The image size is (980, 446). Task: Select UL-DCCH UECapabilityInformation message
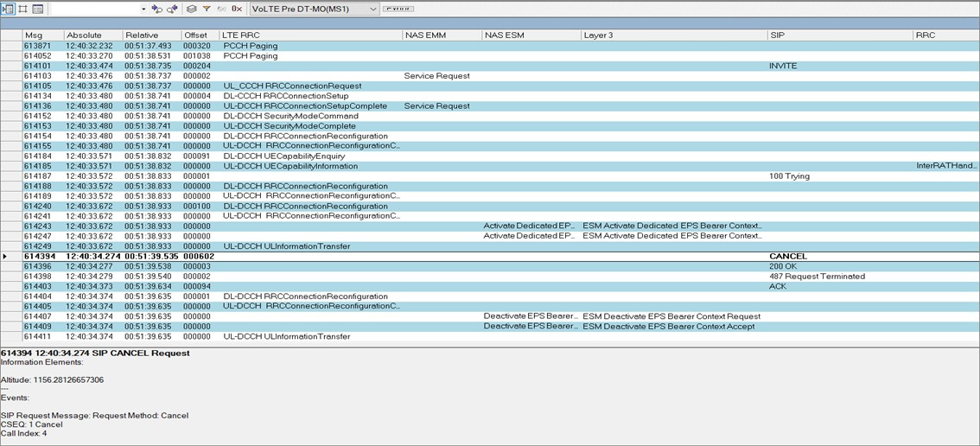tap(290, 166)
